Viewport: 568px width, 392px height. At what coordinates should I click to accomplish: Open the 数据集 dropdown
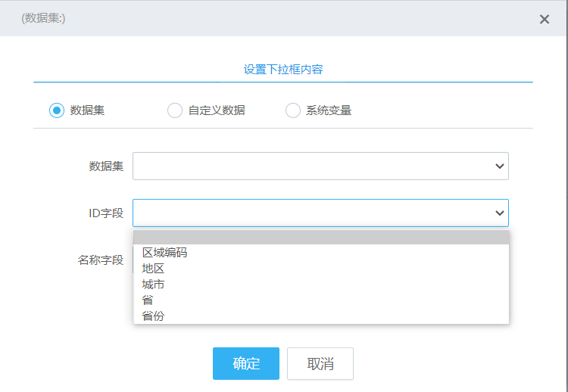click(320, 166)
